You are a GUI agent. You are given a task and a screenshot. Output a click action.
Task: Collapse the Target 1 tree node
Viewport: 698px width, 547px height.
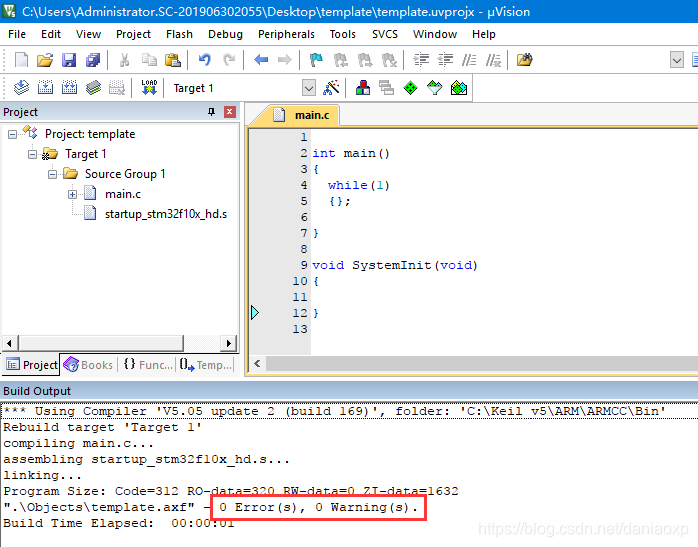(32, 154)
